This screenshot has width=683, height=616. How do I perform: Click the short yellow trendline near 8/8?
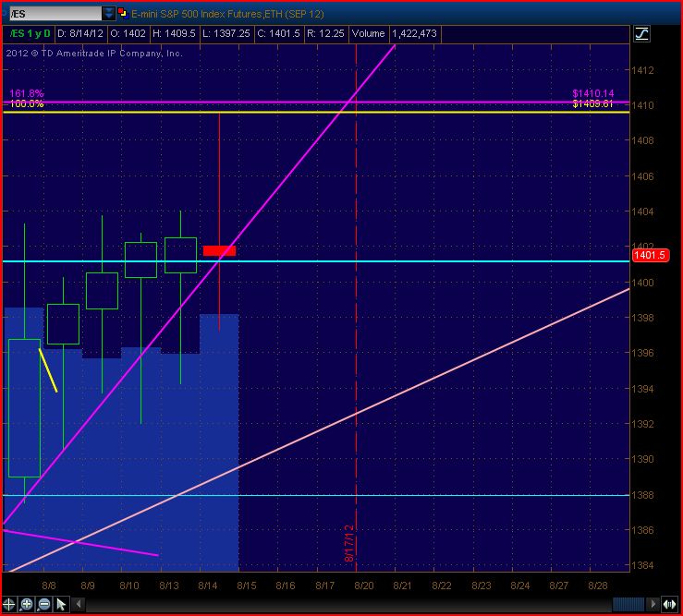48,370
